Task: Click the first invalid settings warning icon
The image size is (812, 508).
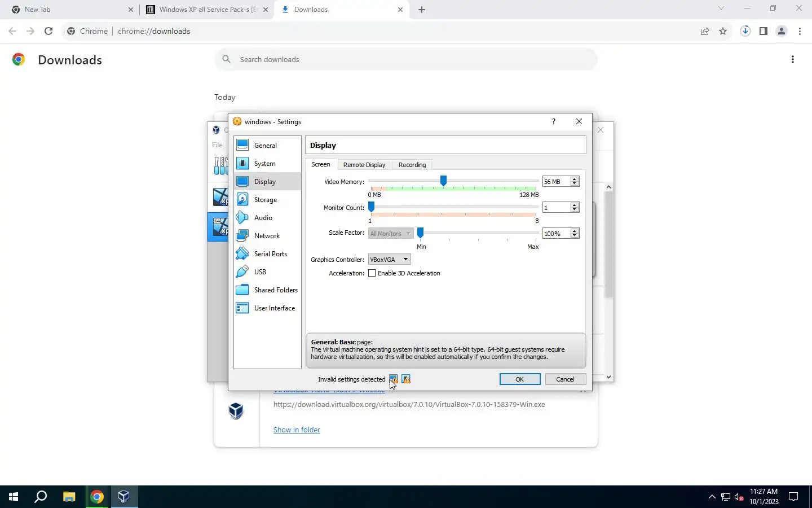Action: (394, 379)
